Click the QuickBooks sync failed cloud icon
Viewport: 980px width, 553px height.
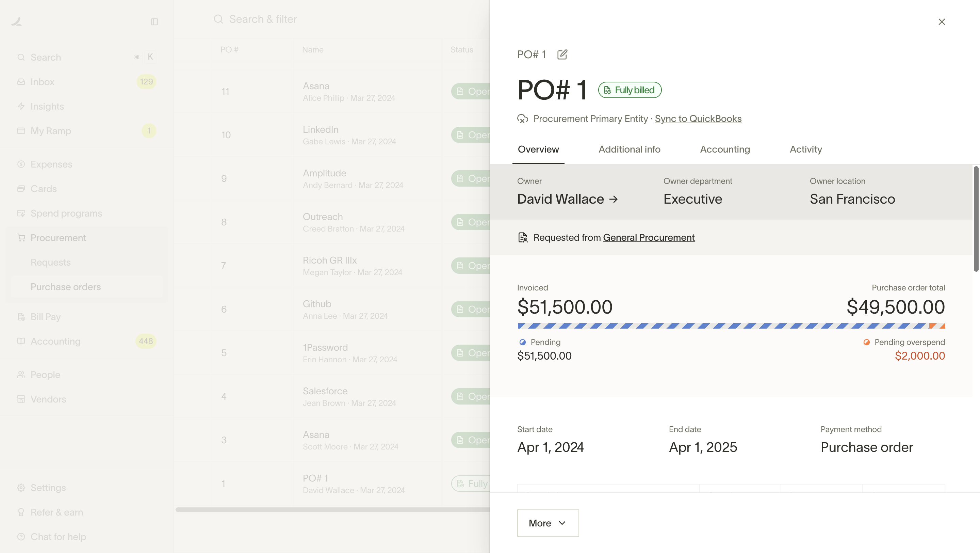tap(523, 119)
